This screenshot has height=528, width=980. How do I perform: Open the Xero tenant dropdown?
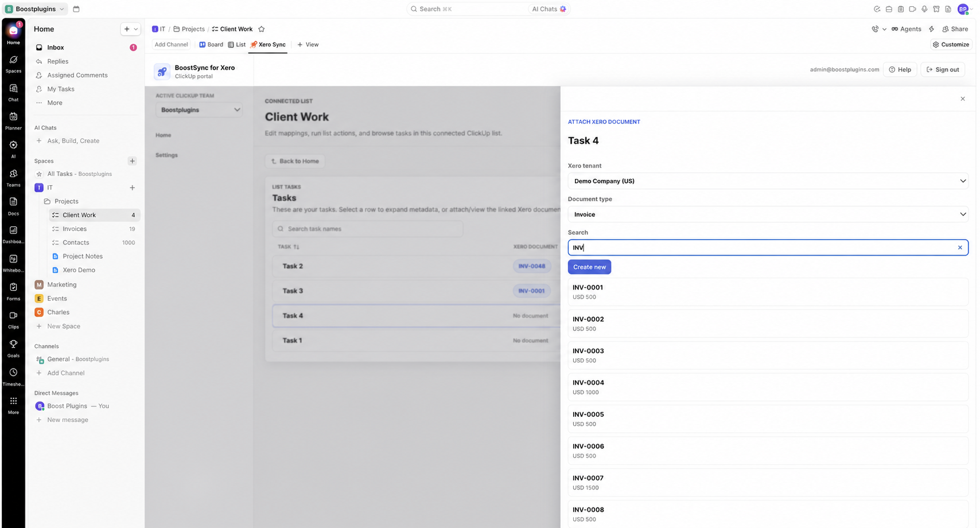[x=768, y=181]
